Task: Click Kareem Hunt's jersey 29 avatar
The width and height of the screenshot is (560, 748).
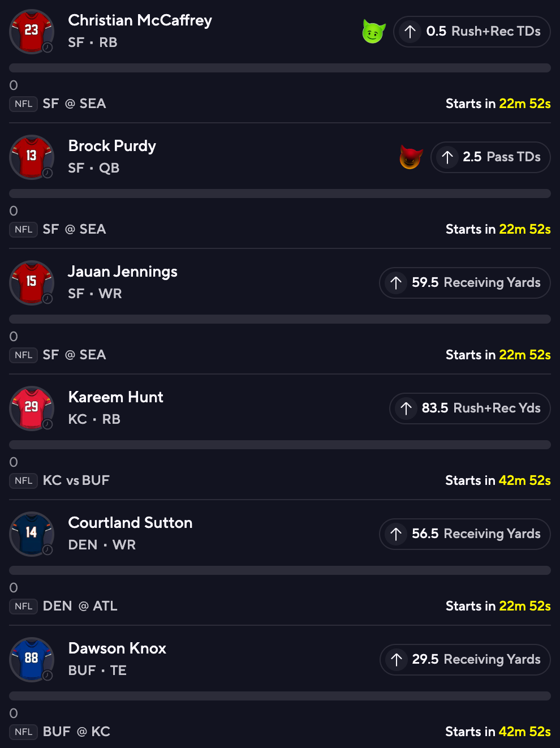Action: tap(32, 409)
